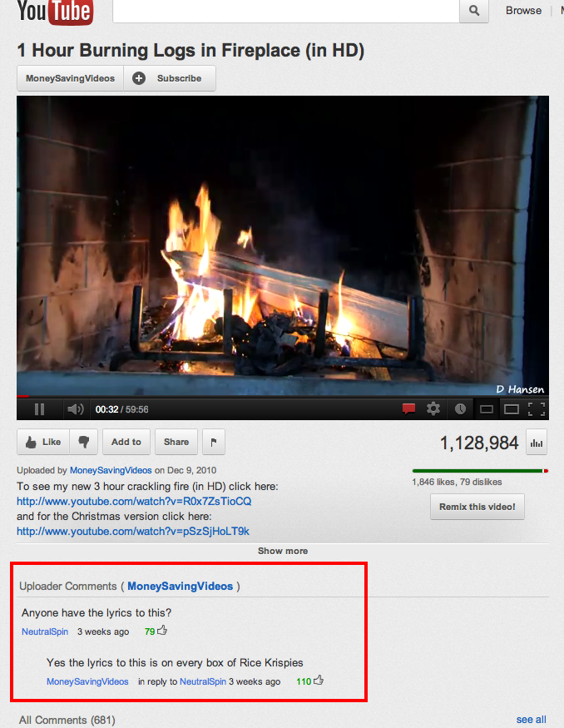Switch to large player size

coord(511,409)
